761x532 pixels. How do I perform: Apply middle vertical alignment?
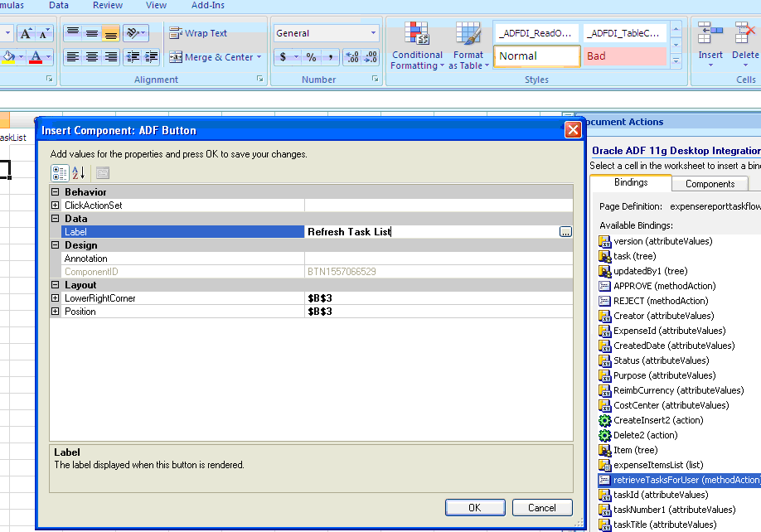(x=92, y=33)
